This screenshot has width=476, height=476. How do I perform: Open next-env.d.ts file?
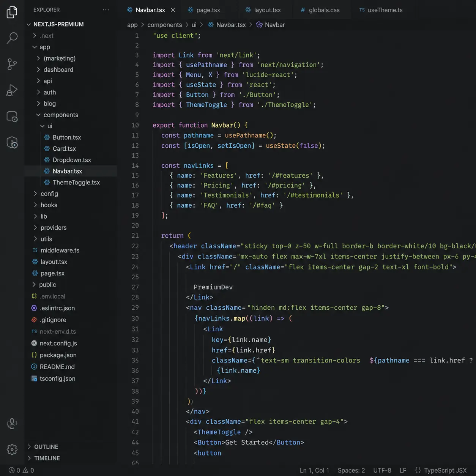coord(57,332)
